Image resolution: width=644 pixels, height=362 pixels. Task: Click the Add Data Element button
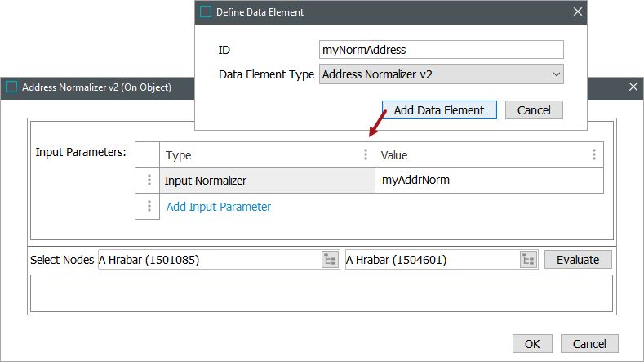pos(439,110)
